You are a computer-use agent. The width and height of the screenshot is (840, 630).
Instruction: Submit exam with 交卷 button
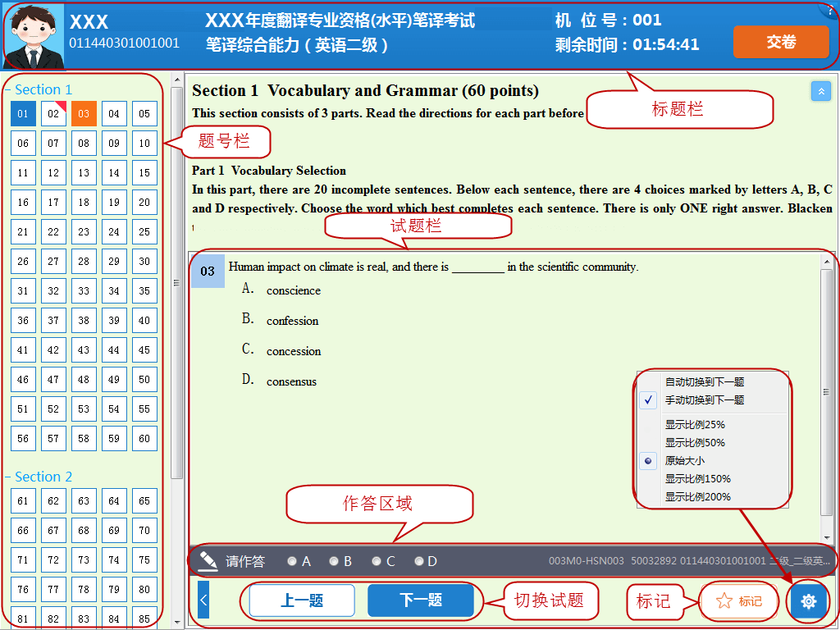781,42
